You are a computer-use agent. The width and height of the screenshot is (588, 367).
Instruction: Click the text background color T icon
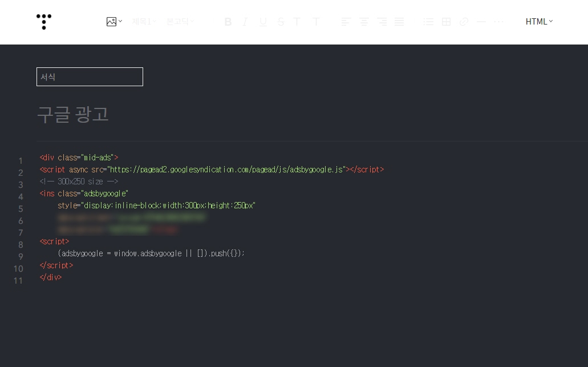(316, 22)
